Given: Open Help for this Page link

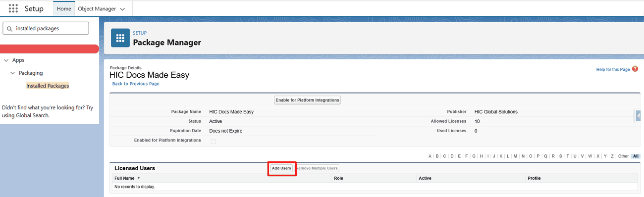Looking at the screenshot, I should (x=613, y=70).
